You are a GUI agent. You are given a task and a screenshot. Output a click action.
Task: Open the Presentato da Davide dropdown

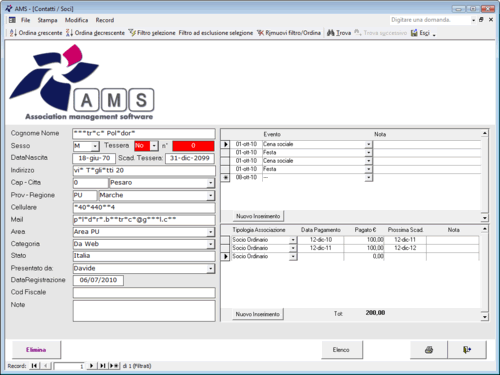tap(210, 269)
